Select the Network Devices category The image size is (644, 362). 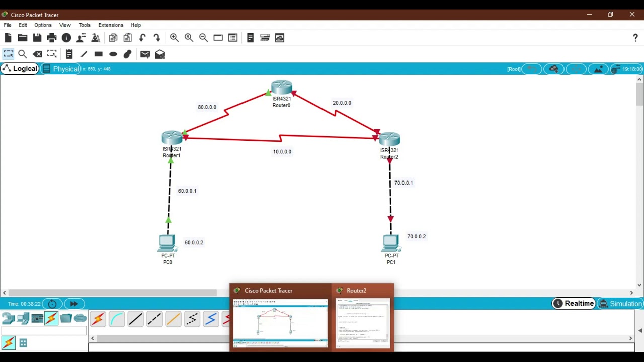tap(8, 318)
